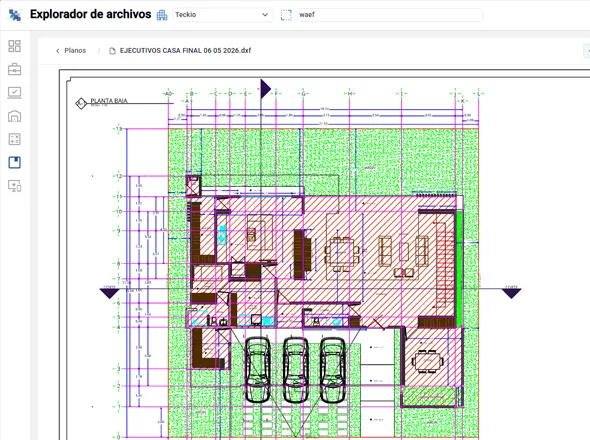Click the top section arrow marker in drawing
The image size is (590, 440).
(x=265, y=89)
